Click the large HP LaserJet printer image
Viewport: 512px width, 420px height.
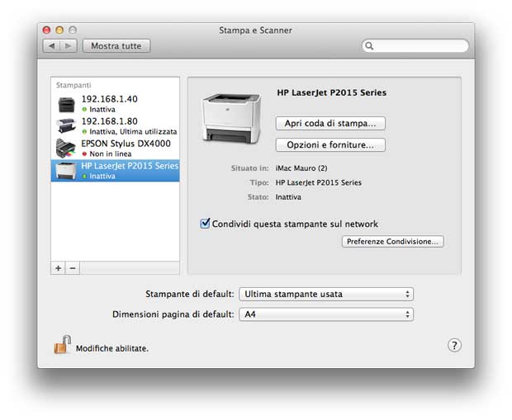[x=231, y=118]
